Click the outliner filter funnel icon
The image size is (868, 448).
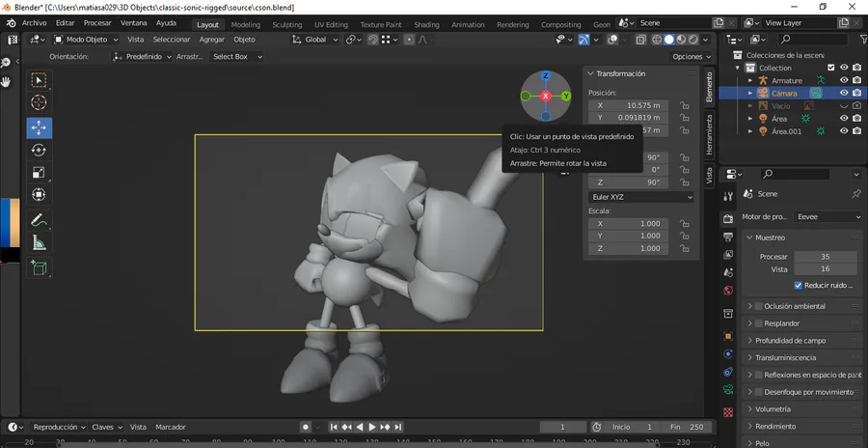[x=863, y=40]
